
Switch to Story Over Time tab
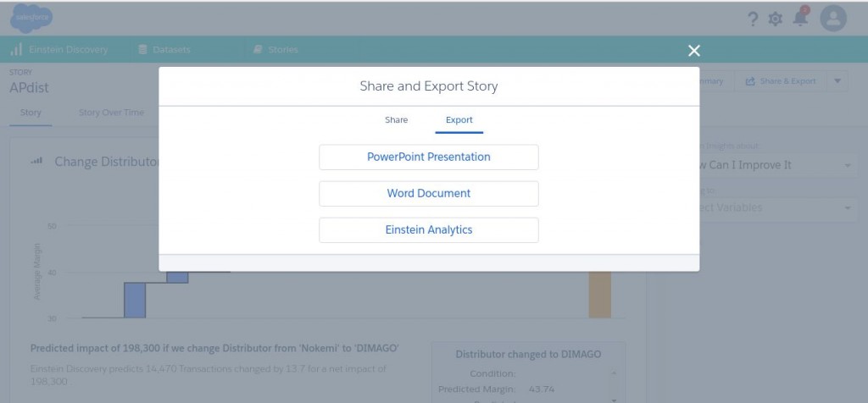[111, 113]
